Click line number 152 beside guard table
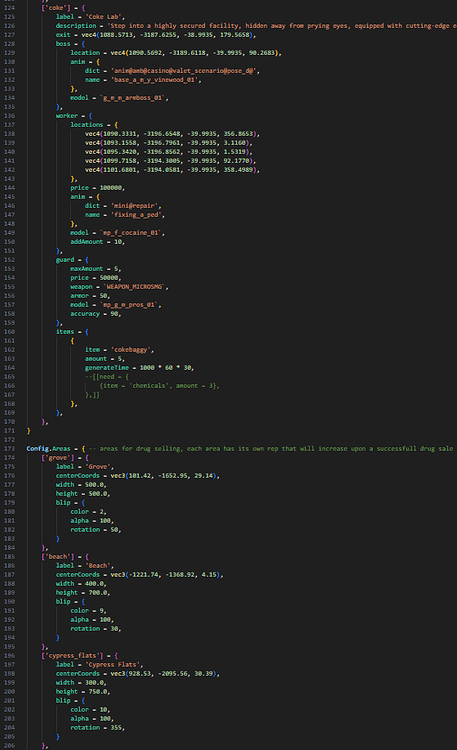The width and height of the screenshot is (457, 750). tap(10, 260)
